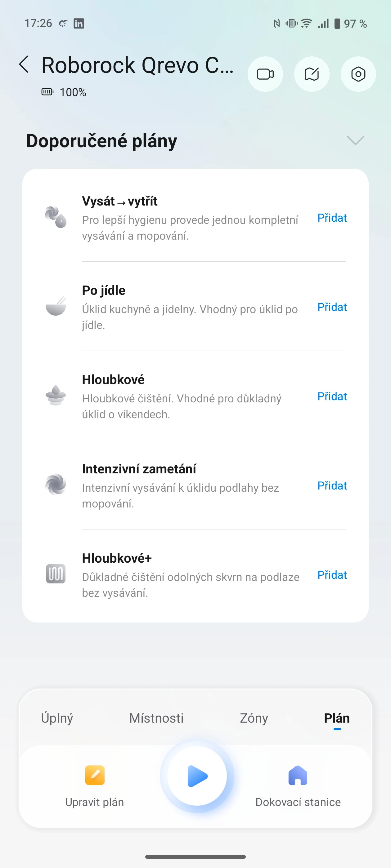
Task: Tap the Po jídle bowl icon
Action: click(x=56, y=307)
